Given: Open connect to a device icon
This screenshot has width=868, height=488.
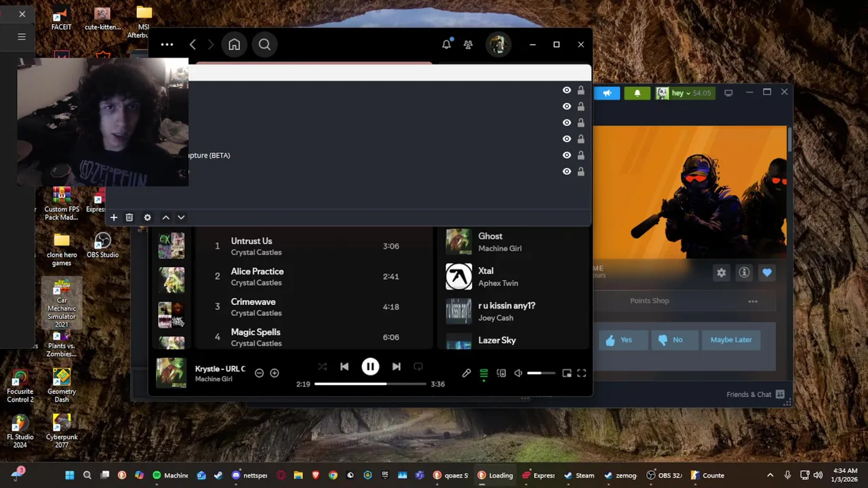Looking at the screenshot, I should 501,373.
